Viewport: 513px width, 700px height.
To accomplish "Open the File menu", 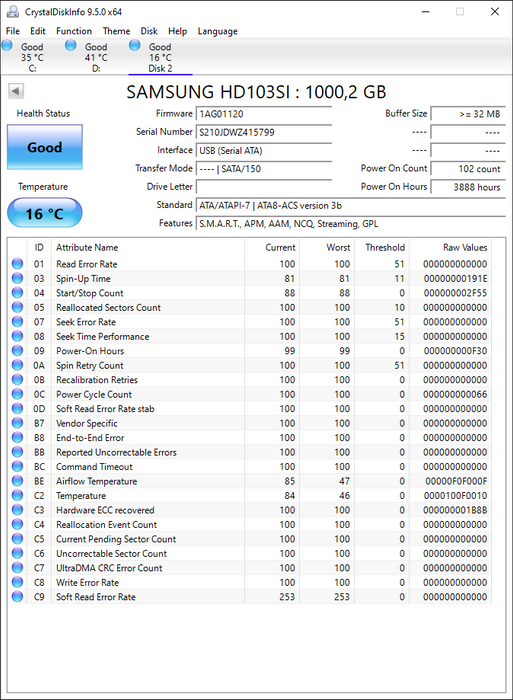I will [13, 31].
